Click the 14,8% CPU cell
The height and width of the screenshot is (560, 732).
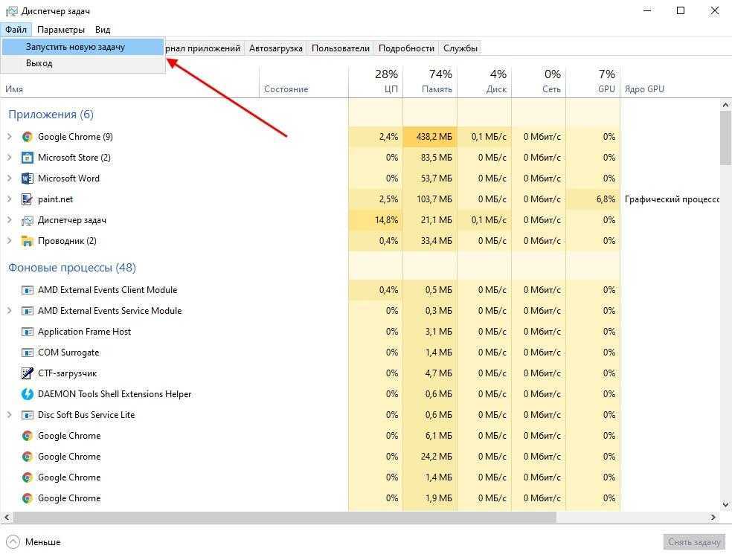tap(376, 220)
